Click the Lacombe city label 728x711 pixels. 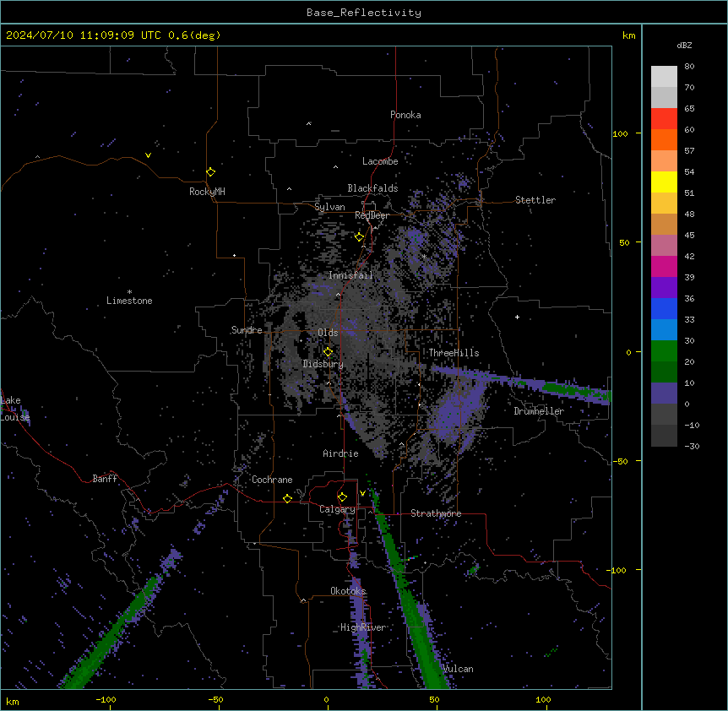point(380,161)
